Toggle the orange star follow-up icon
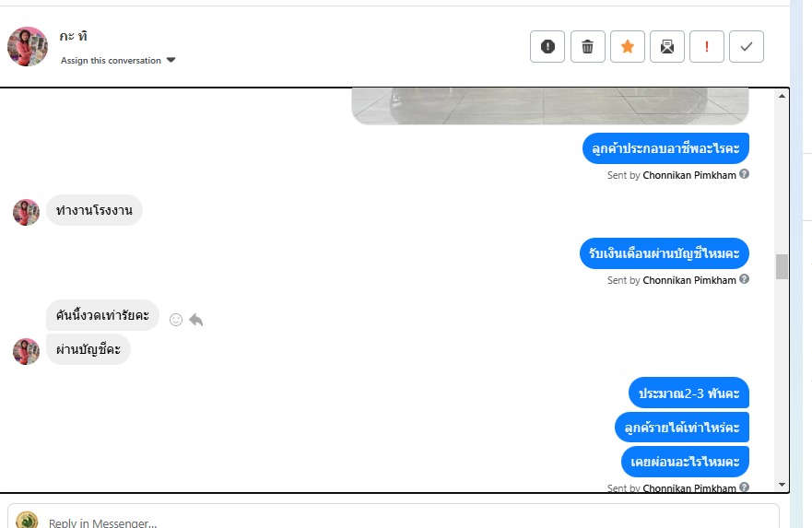This screenshot has width=812, height=528. click(x=627, y=47)
